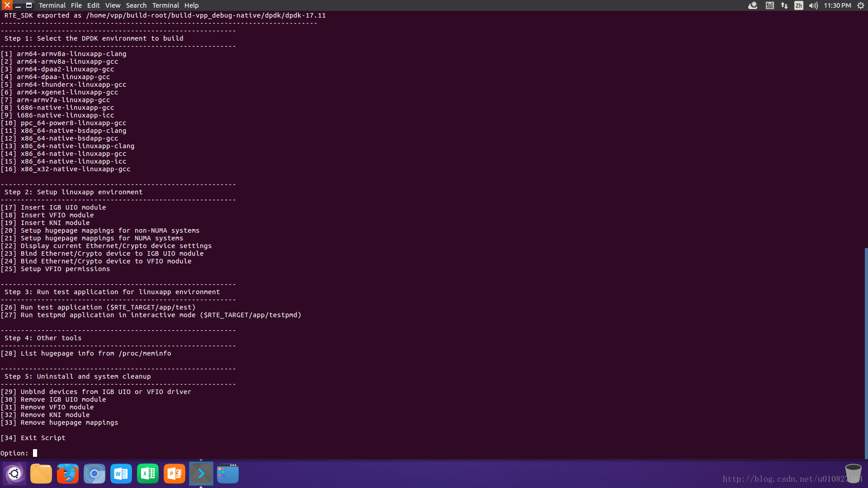Click line '[17] Insert IGB UIO module'
The height and width of the screenshot is (488, 868).
(53, 207)
